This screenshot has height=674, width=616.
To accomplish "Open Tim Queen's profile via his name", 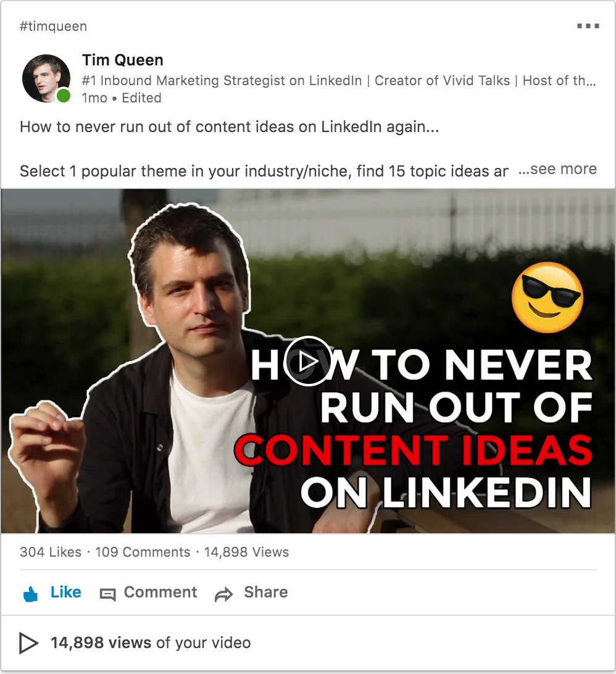I will [122, 60].
